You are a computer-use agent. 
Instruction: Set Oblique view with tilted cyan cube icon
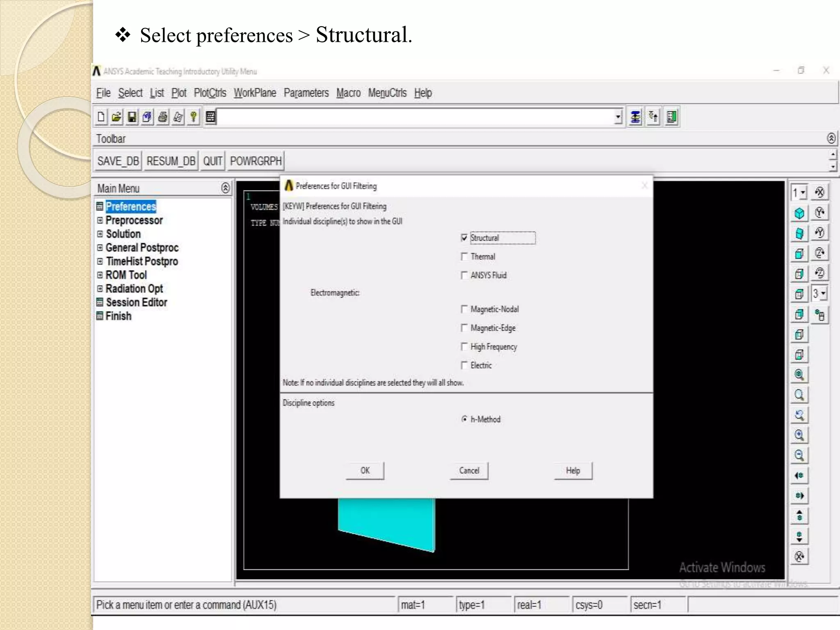click(799, 233)
